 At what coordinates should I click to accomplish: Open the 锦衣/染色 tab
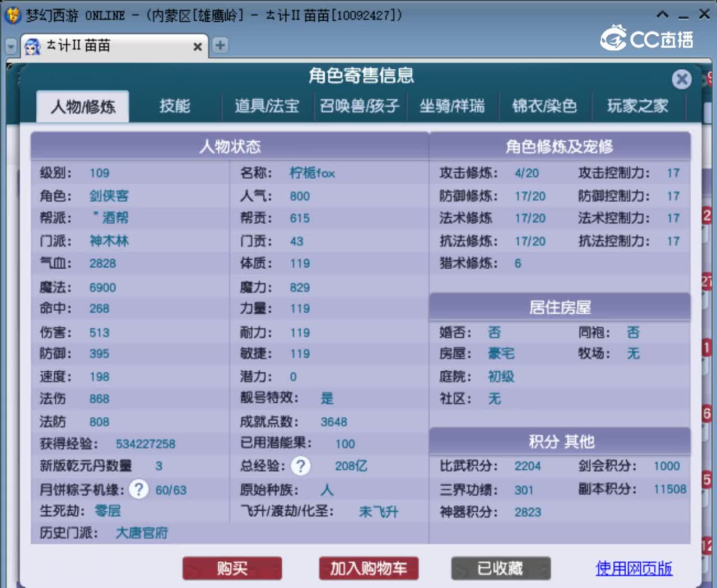(x=544, y=106)
